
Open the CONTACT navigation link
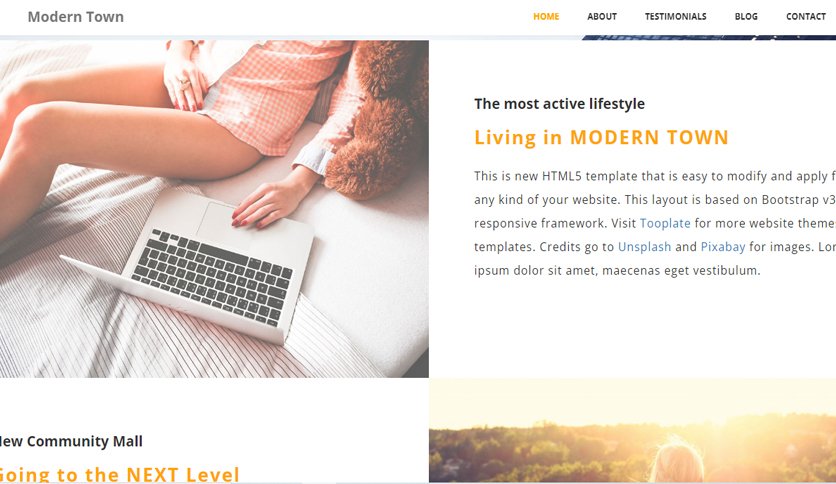click(806, 17)
